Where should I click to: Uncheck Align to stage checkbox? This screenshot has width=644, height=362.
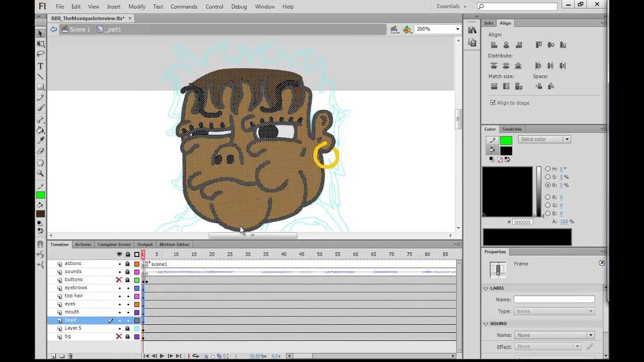tap(493, 103)
